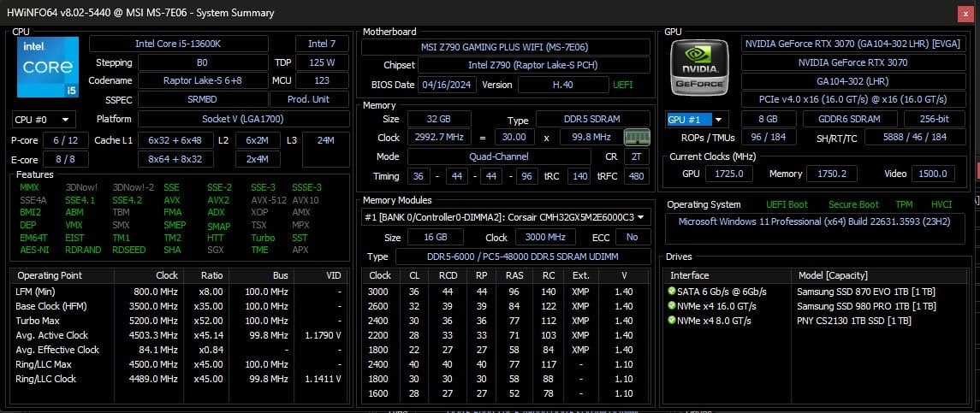Viewport: 980px width, 413px height.
Task: Click the Secure Boot label
Action: (853, 204)
